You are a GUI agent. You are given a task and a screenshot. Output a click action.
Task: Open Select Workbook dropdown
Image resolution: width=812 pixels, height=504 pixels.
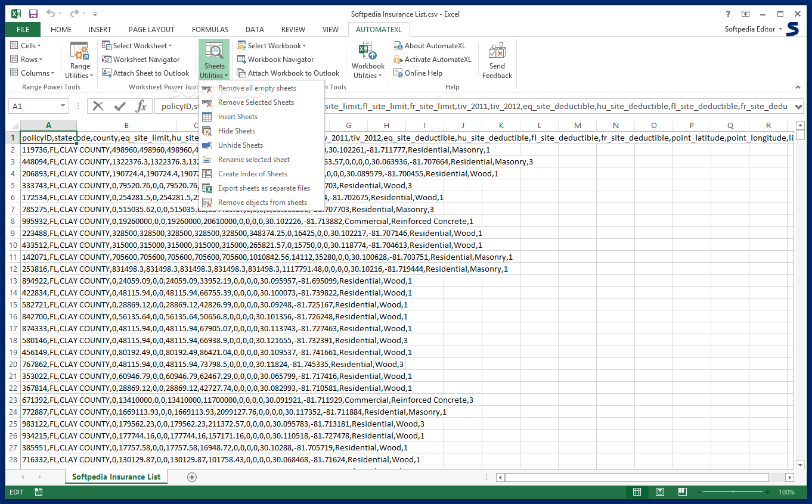coord(271,46)
